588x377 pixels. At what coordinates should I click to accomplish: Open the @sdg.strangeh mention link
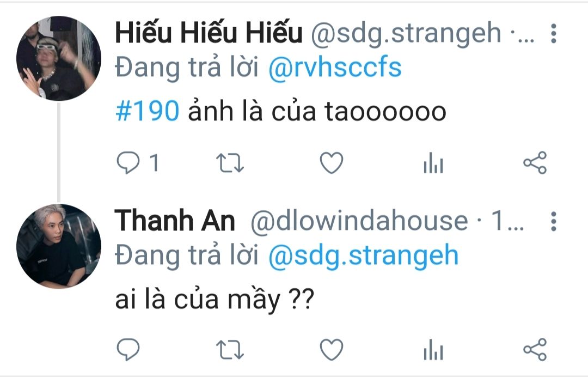(x=363, y=257)
